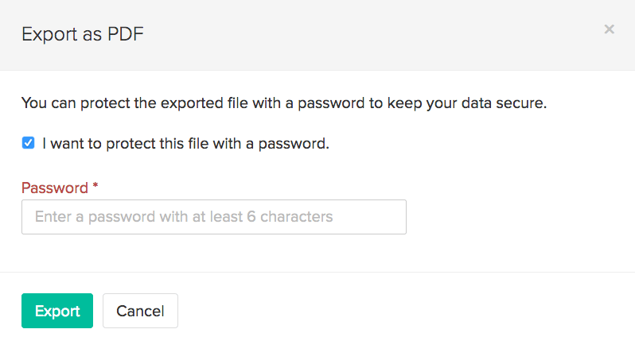635x364 pixels.
Task: Click the red Password field label
Action: pos(54,188)
